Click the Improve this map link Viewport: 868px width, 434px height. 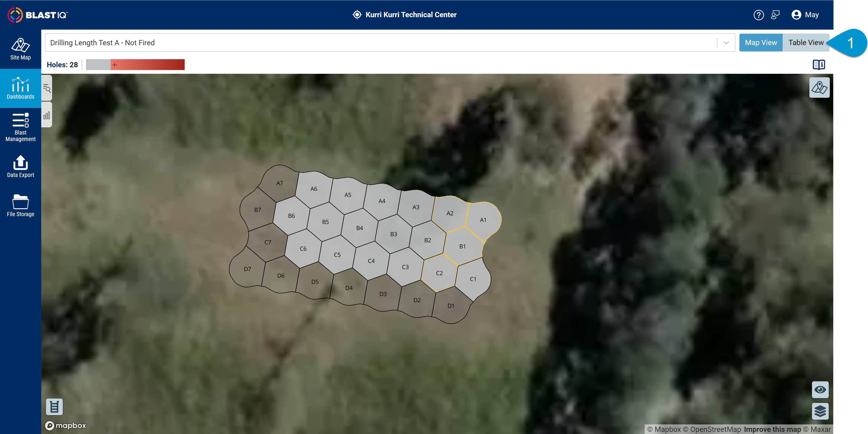point(772,429)
